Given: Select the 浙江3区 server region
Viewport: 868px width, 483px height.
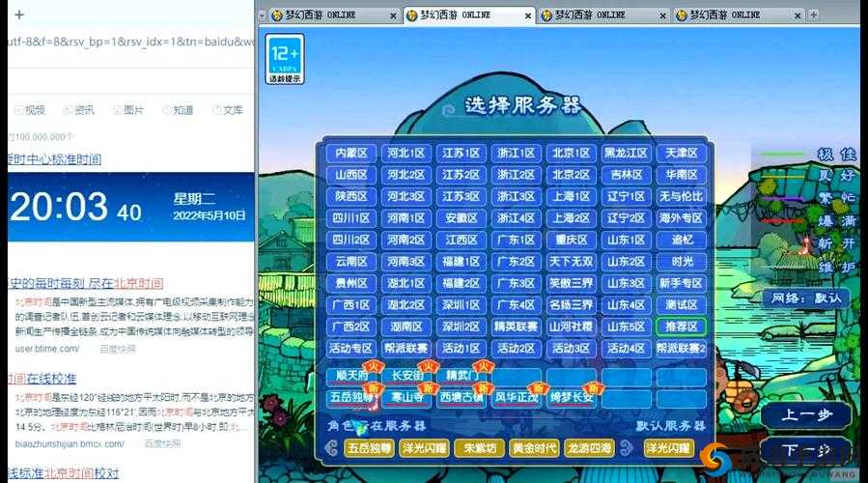Looking at the screenshot, I should 516,196.
